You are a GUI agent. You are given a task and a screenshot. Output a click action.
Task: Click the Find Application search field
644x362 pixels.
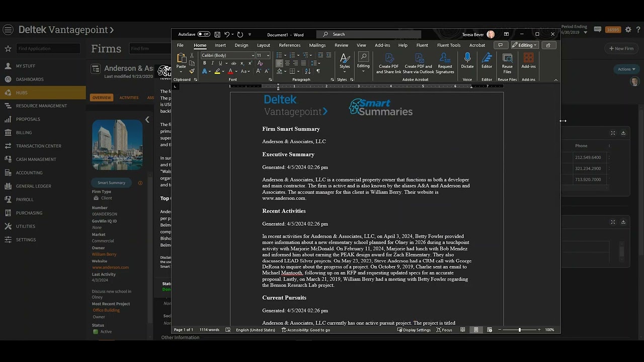click(x=48, y=49)
